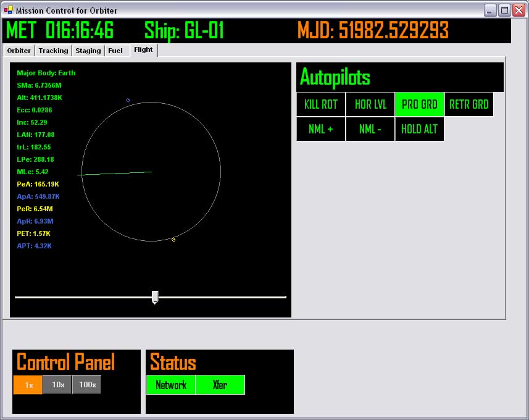Viewport: 529px width, 420px height.
Task: Click the Autopilots panel heading
Action: click(335, 77)
